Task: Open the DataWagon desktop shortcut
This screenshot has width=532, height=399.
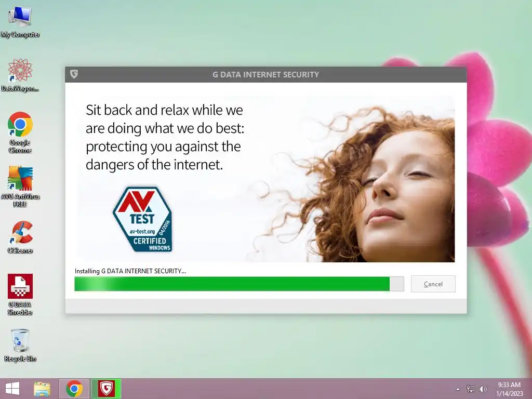Action: 20,75
